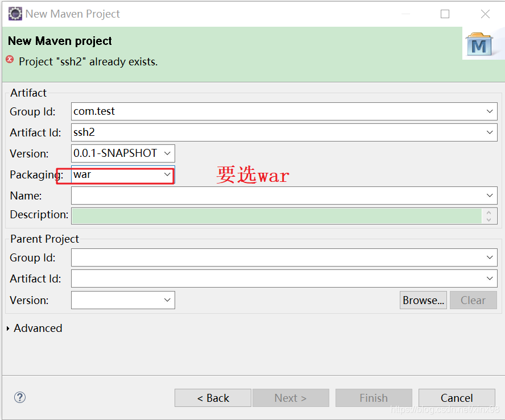
Task: Click the 'New Maven project' heading
Action: (60, 41)
